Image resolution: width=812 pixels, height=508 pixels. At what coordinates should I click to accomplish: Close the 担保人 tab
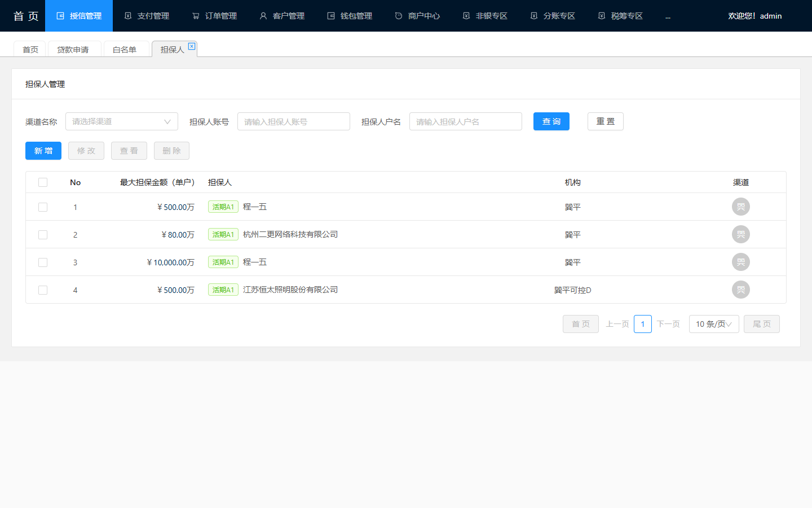click(x=192, y=46)
